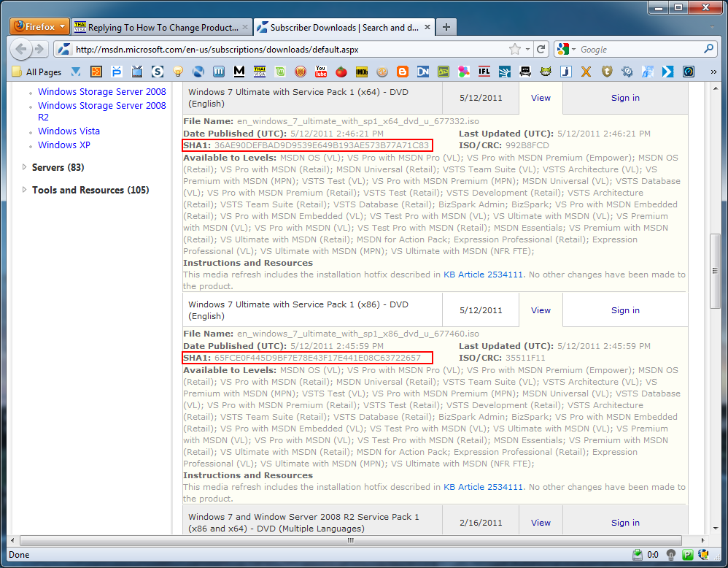Open the Windows Vista link

[69, 131]
